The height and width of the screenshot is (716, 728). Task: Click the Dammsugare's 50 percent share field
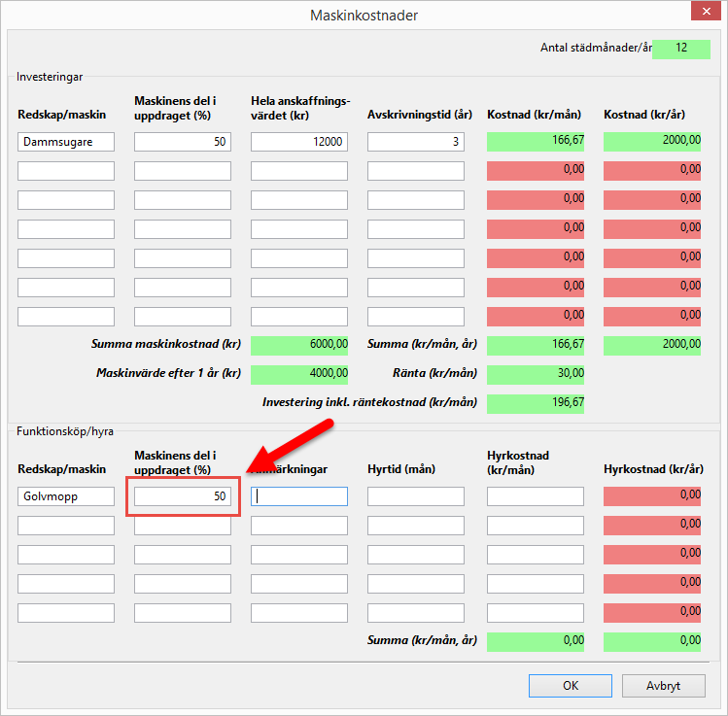click(x=183, y=142)
